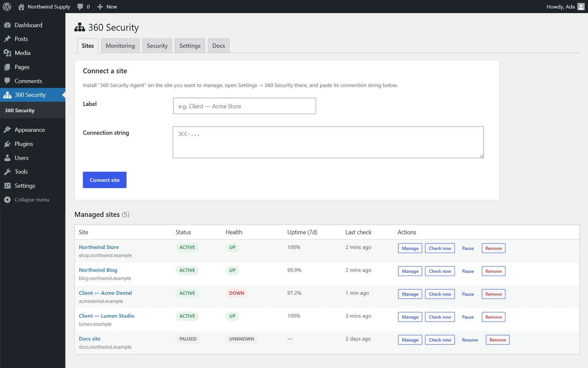Viewport: 588px width, 368px height.
Task: Switch to the Security tab
Action: tap(157, 46)
